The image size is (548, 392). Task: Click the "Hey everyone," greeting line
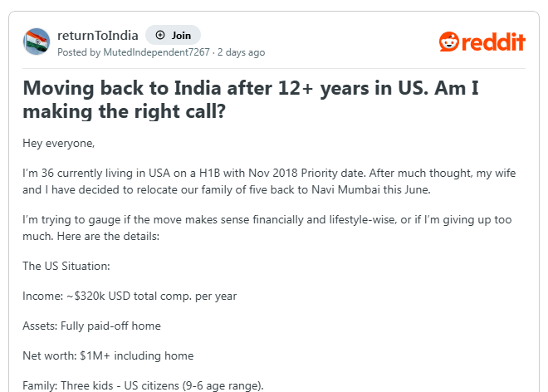click(59, 143)
